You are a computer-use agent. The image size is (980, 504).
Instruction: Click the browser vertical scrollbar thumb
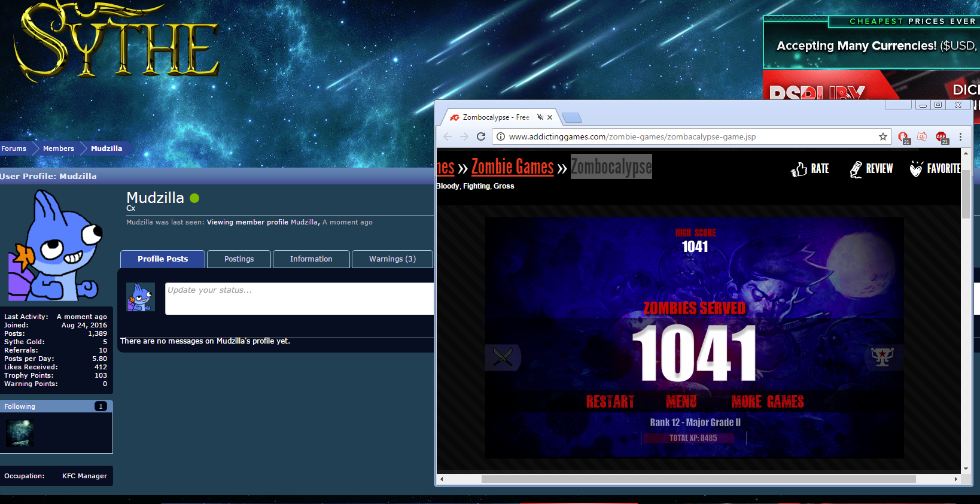[966, 193]
